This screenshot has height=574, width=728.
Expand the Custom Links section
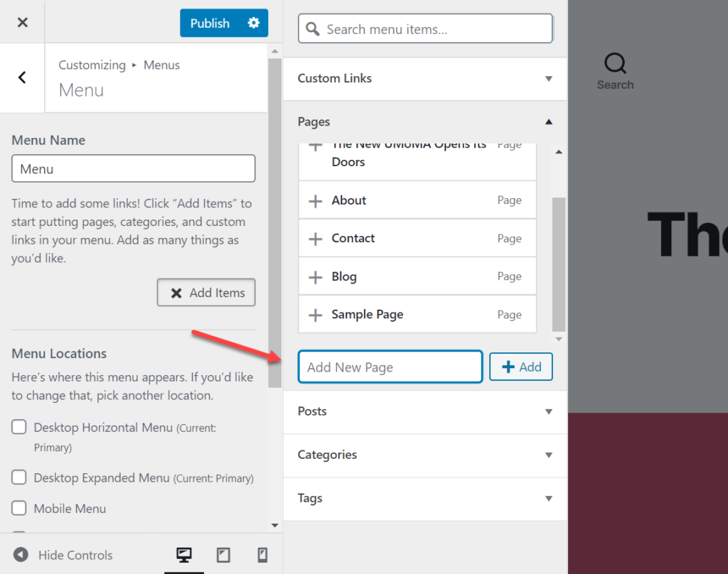425,78
